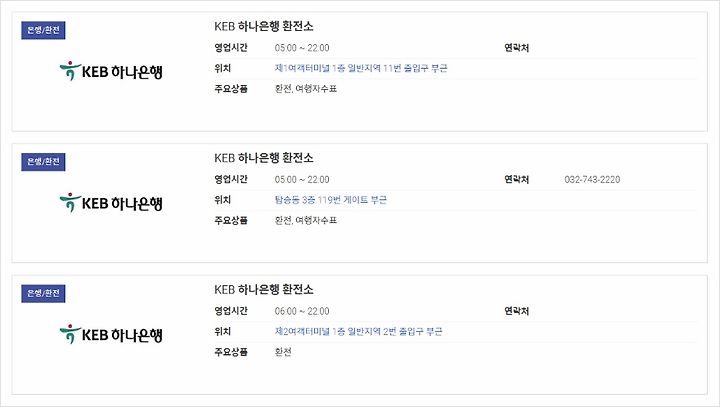Open the 탑승동 3층 119번 게이트 location link

tap(331, 200)
